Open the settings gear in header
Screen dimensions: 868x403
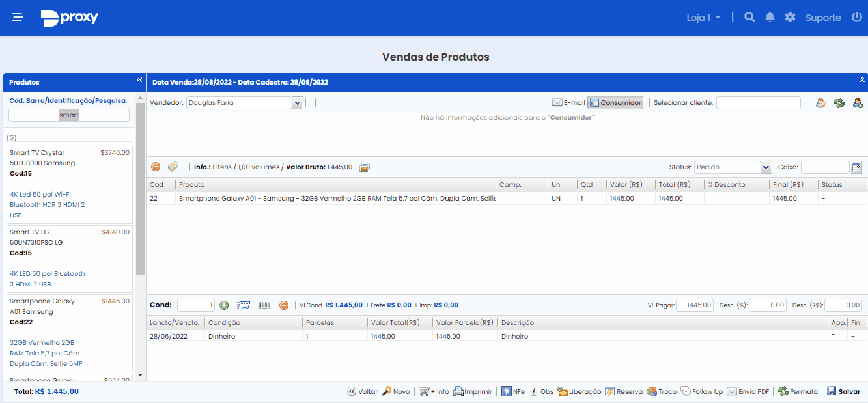[x=790, y=18]
